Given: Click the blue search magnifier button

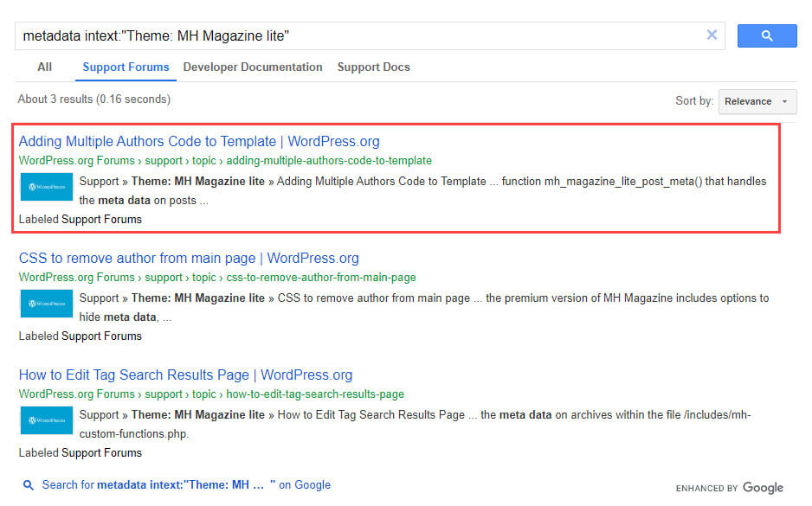Looking at the screenshot, I should pyautogui.click(x=766, y=35).
